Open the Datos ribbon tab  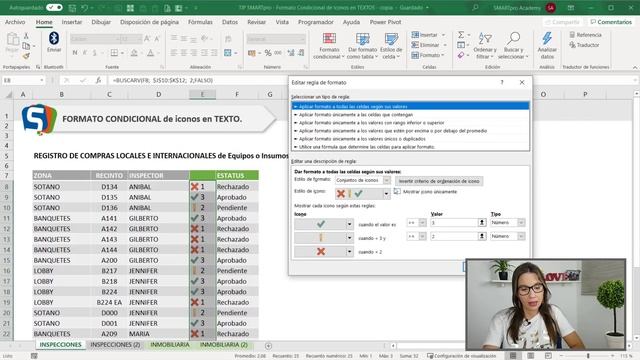[x=230, y=22]
